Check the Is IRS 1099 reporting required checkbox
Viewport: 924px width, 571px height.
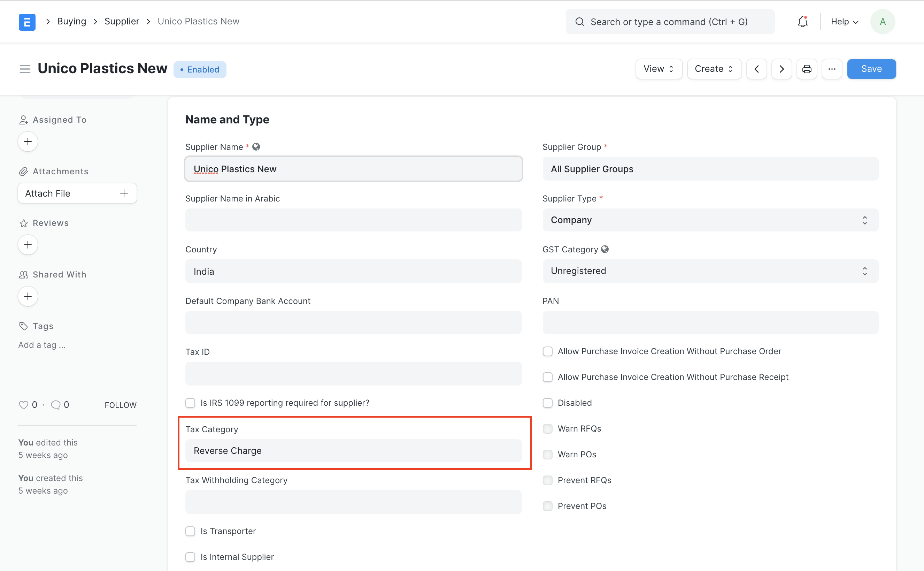[x=191, y=403]
